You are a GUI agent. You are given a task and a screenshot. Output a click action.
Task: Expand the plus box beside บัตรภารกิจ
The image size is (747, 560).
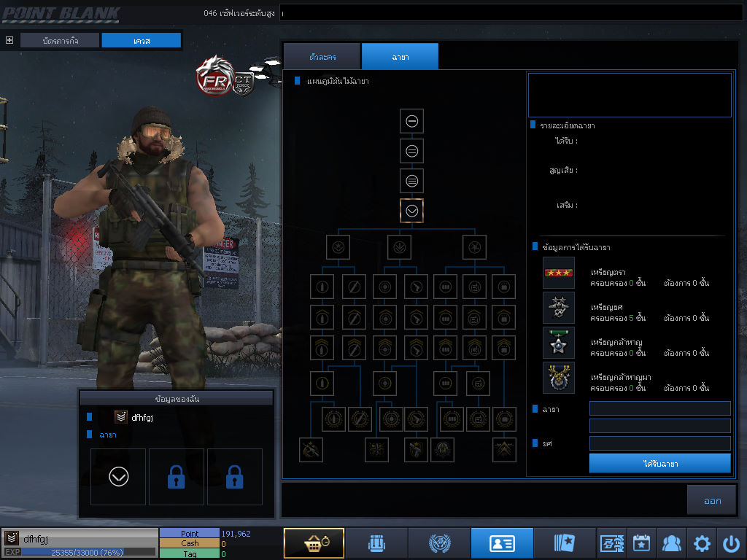click(9, 40)
